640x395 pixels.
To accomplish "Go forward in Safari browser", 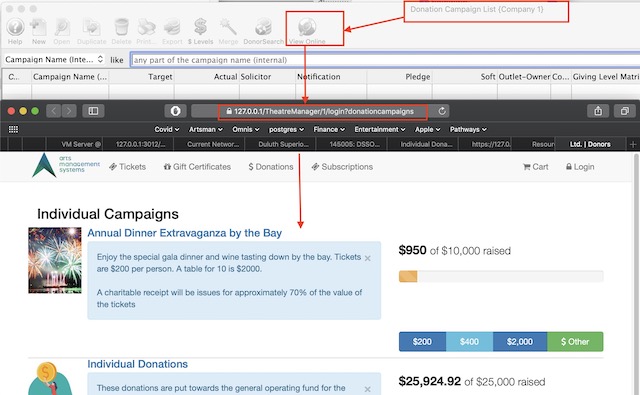I will pyautogui.click(x=69, y=111).
